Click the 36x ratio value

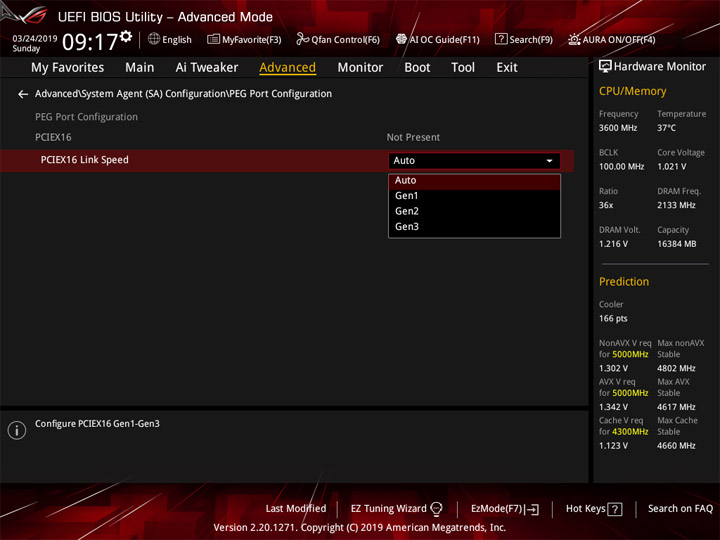click(606, 205)
